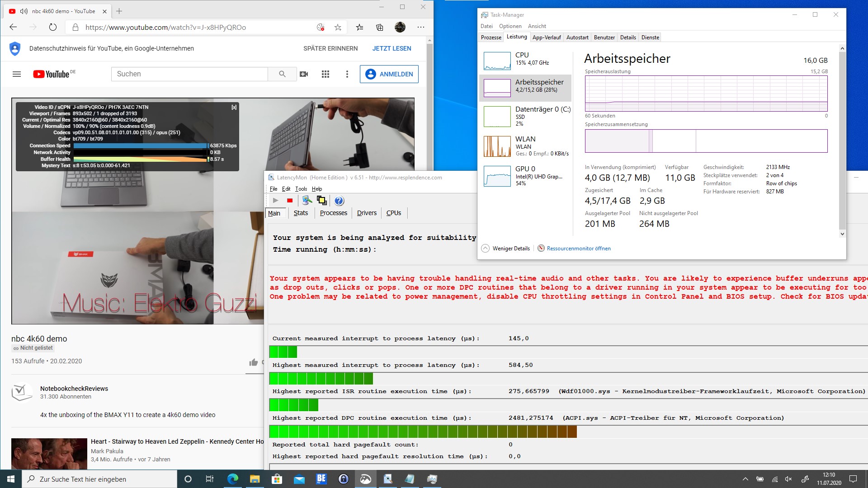868x488 pixels.
Task: Open Task Manager's Optionen menu
Action: point(510,26)
